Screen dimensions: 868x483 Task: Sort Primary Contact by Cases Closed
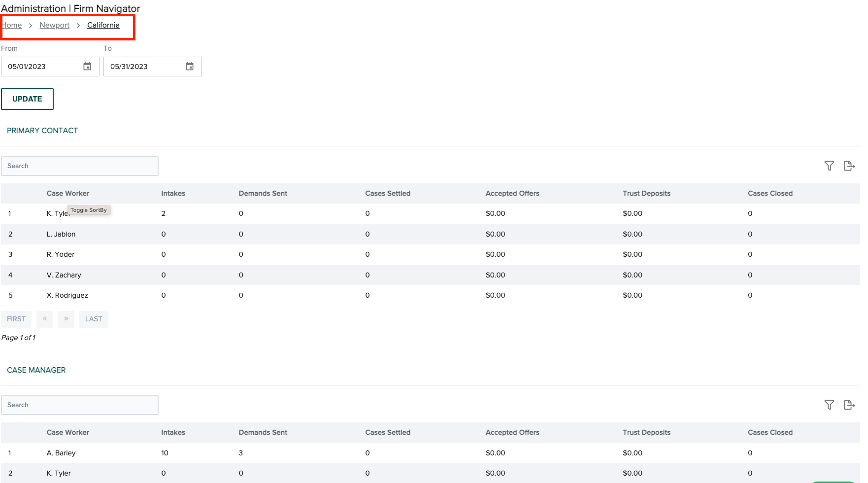click(770, 194)
